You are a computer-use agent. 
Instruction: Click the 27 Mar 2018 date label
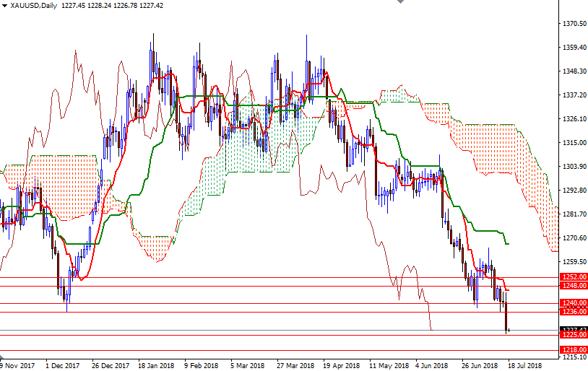(296, 365)
